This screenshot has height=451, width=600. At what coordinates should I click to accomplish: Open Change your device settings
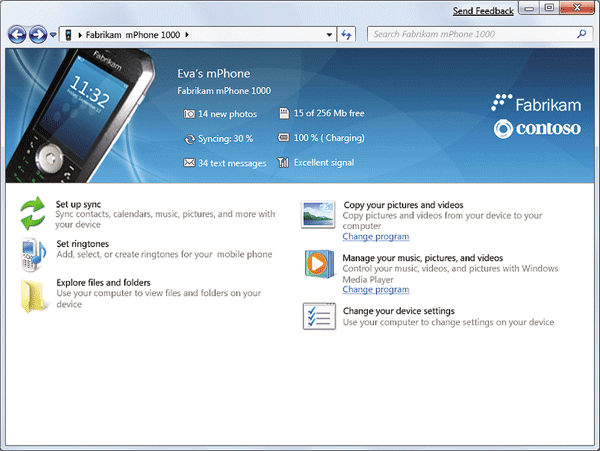399,311
